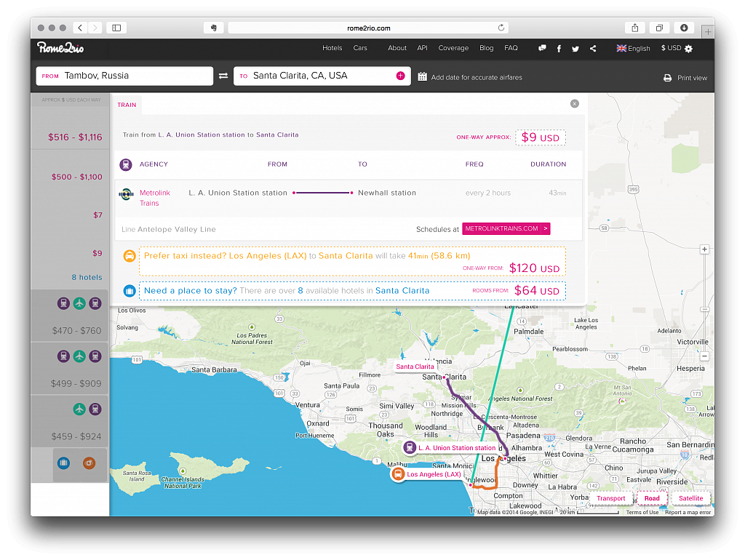745x560 pixels.
Task: Toggle the Transport map layer
Action: 611,498
